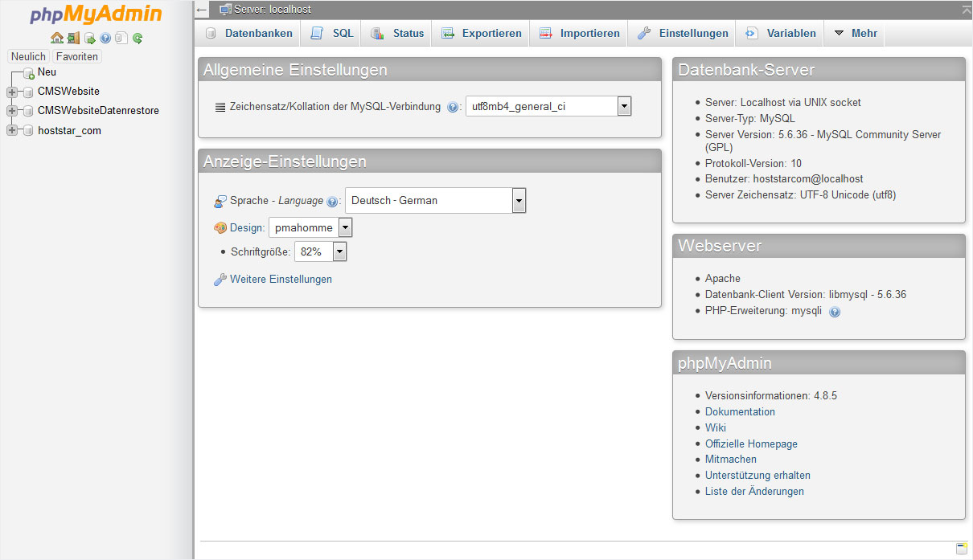
Task: Click the text 'Benutzer: hoststarcom@localhost'
Action: (784, 179)
